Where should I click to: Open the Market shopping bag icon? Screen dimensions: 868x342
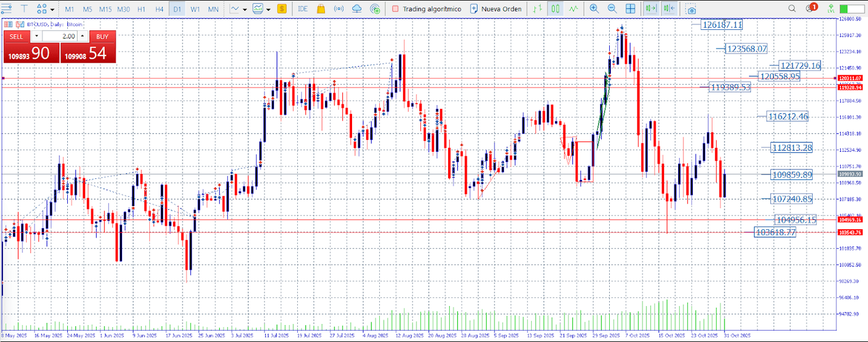click(x=321, y=9)
